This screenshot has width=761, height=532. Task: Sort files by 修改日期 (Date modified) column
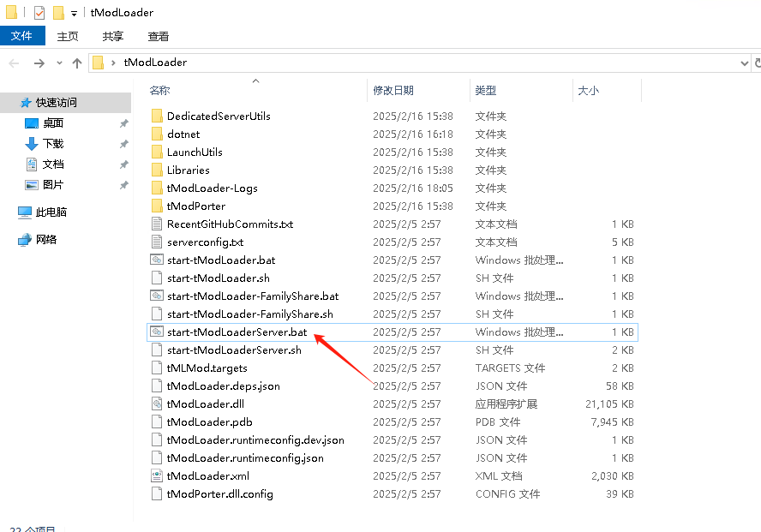click(x=393, y=90)
